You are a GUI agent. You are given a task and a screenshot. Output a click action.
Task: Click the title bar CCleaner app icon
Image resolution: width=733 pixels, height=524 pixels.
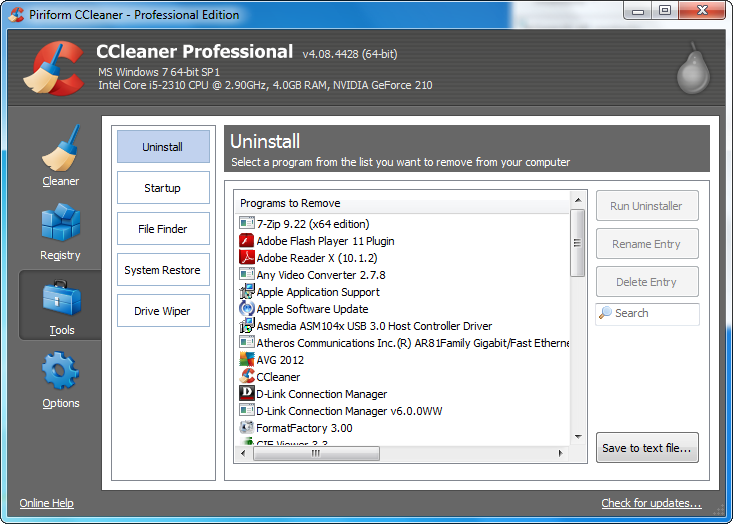(x=16, y=14)
